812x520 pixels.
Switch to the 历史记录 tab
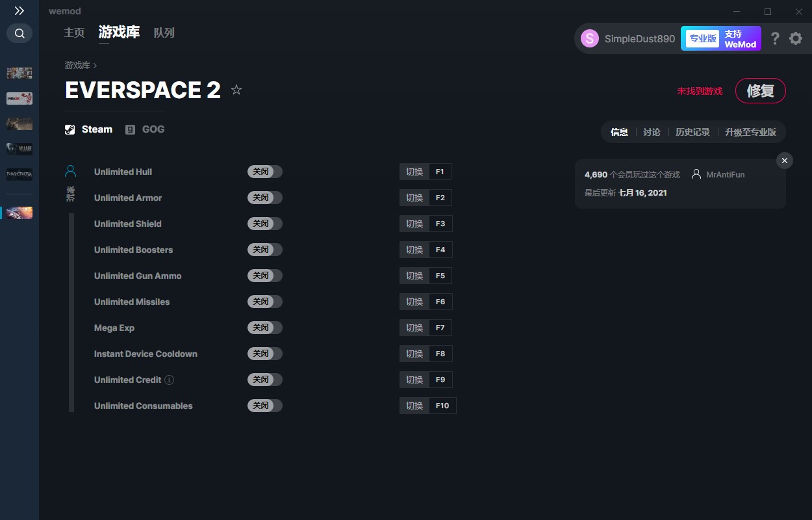pos(692,132)
